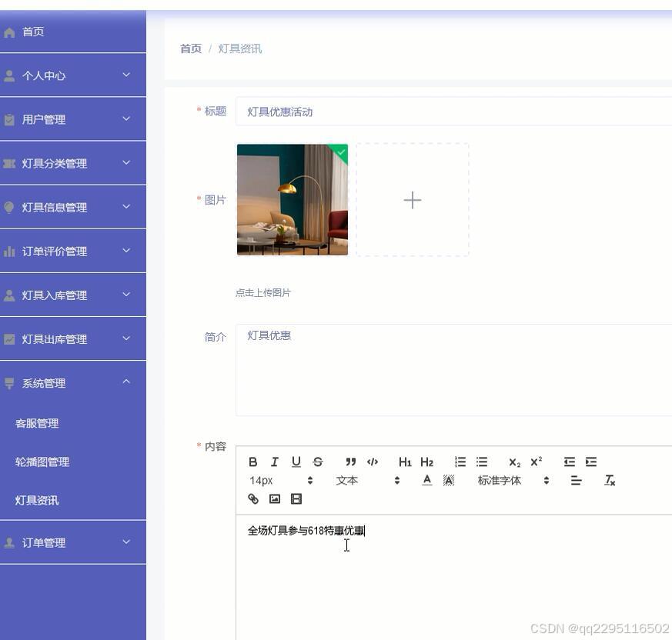This screenshot has height=640, width=672.
Task: Click the 简介 text area
Action: 453,370
